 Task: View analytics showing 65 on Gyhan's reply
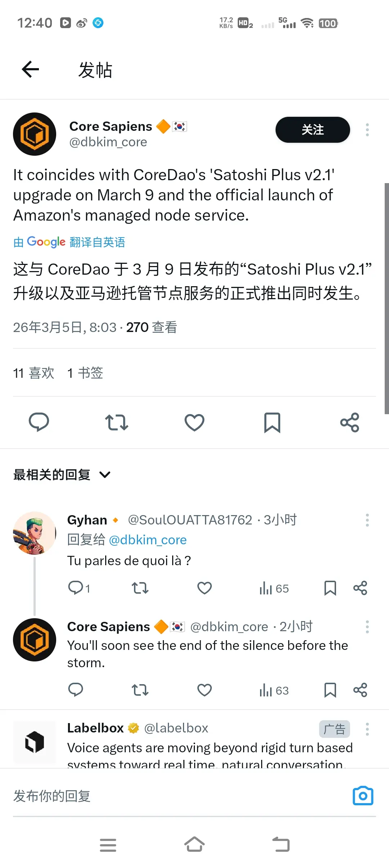pos(274,588)
